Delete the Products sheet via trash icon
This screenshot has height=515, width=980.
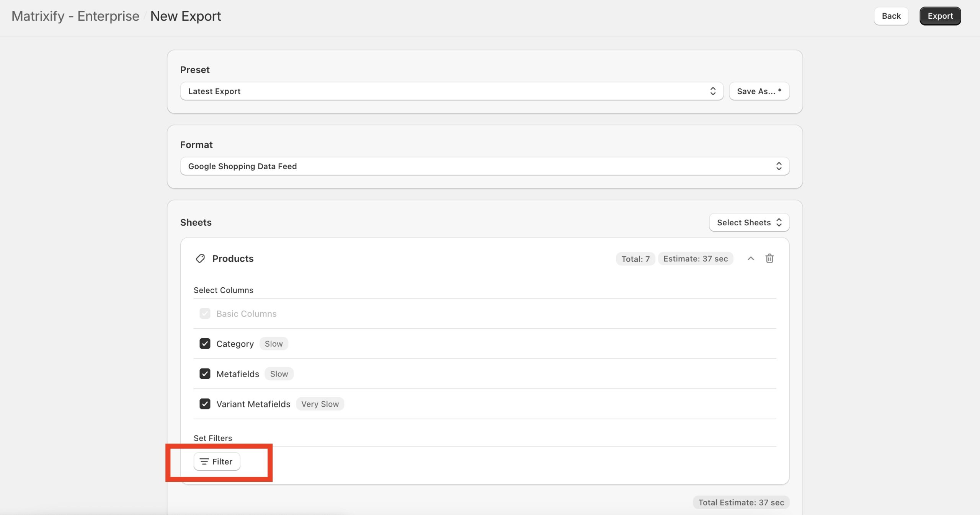[769, 259]
